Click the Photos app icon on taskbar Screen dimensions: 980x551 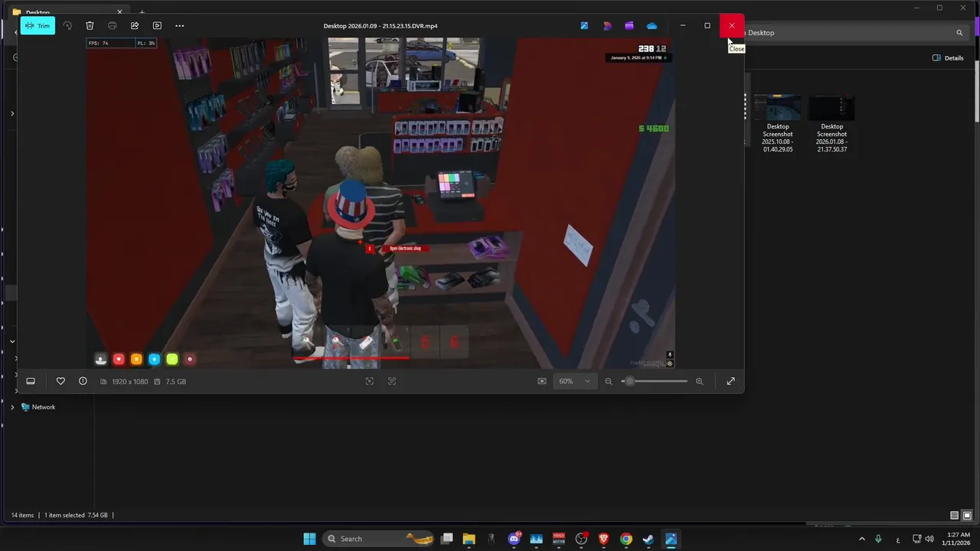tap(671, 539)
